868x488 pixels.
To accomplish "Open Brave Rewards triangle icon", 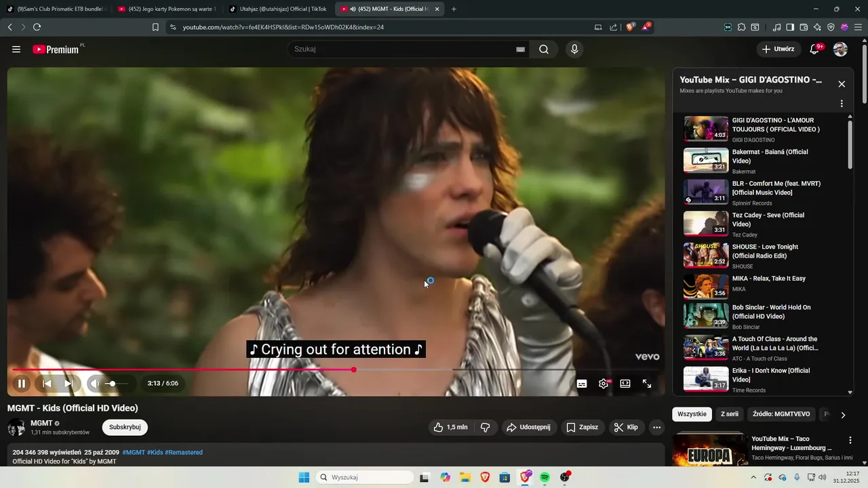I will [x=646, y=27].
